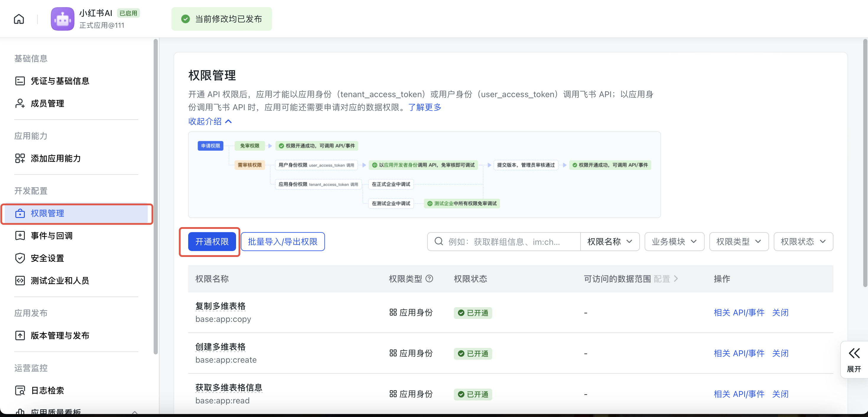Expand the right panel using 展开 chevron
The image size is (868, 417).
pos(854,353)
